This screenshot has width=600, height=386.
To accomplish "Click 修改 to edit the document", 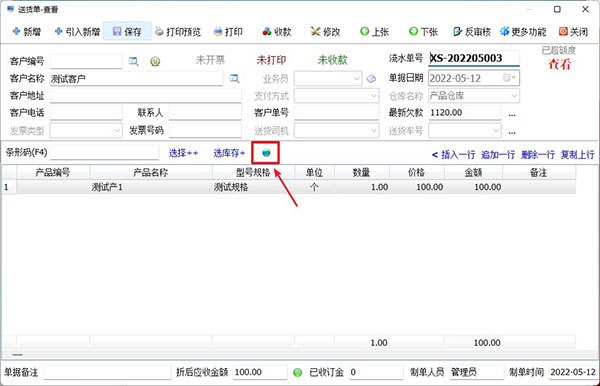I will (x=326, y=32).
